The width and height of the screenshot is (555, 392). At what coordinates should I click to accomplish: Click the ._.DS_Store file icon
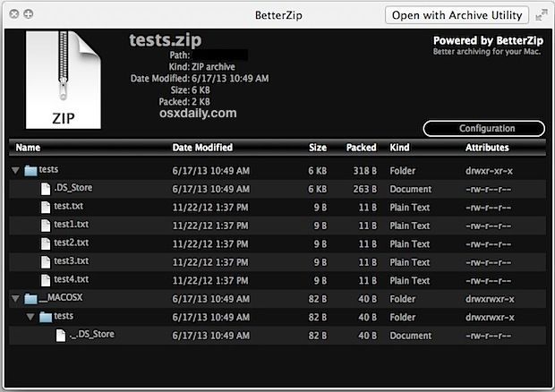tap(61, 336)
